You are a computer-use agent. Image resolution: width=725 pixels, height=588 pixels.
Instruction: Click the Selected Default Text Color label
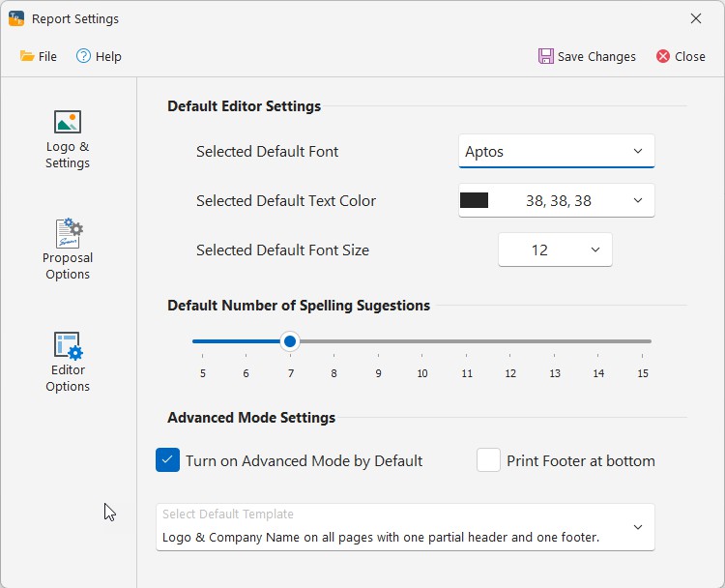click(x=286, y=201)
